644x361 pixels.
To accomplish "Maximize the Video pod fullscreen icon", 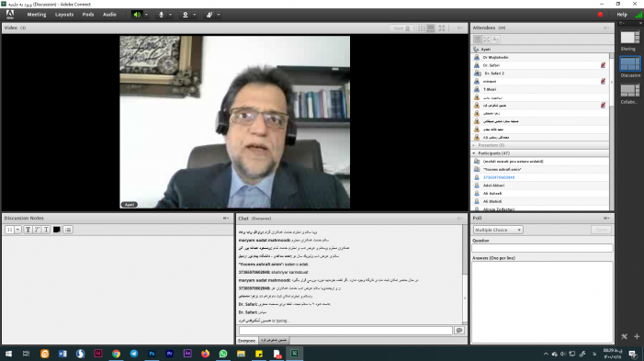I will tap(442, 28).
